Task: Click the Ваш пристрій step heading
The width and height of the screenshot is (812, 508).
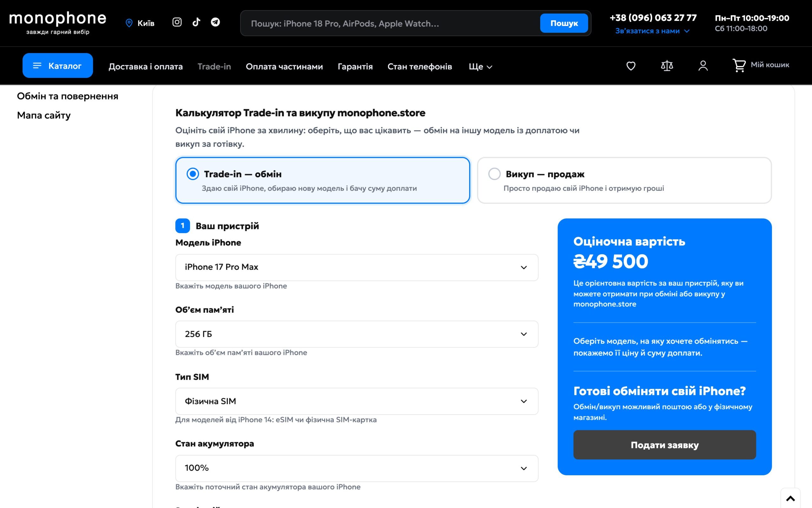Action: coord(227,226)
